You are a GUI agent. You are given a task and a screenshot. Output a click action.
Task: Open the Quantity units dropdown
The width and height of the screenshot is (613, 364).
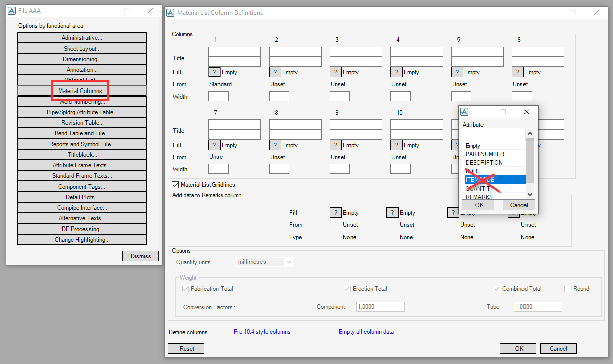(265, 262)
